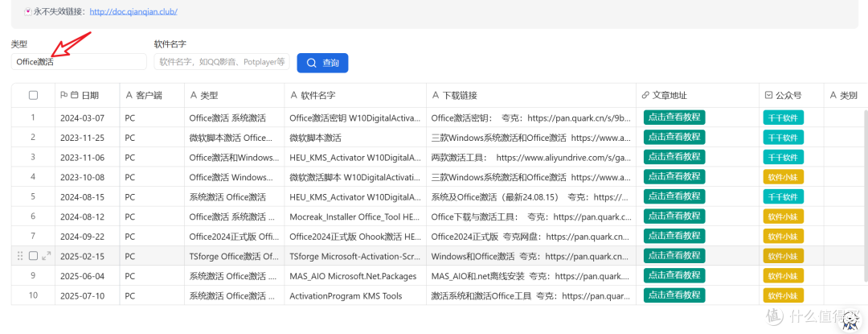
Task: Open 点击查看教程 for the 2025-06-04 row
Action: (674, 275)
